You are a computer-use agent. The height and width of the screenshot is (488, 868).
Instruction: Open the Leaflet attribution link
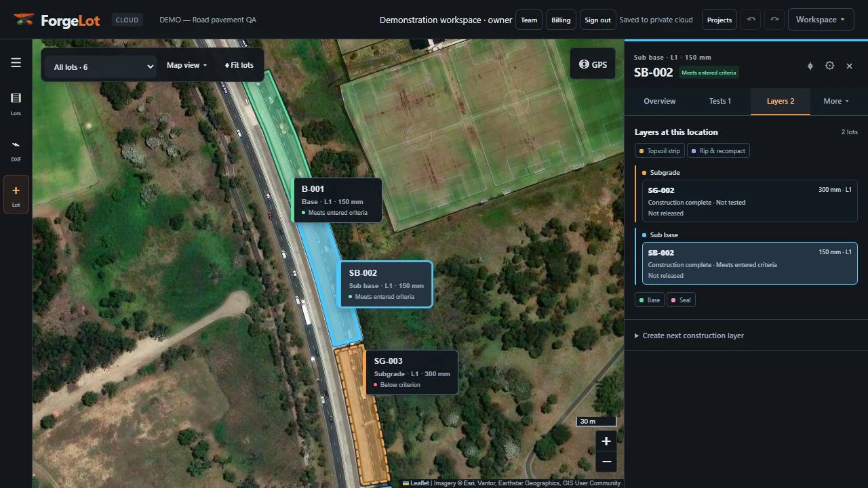pos(416,483)
